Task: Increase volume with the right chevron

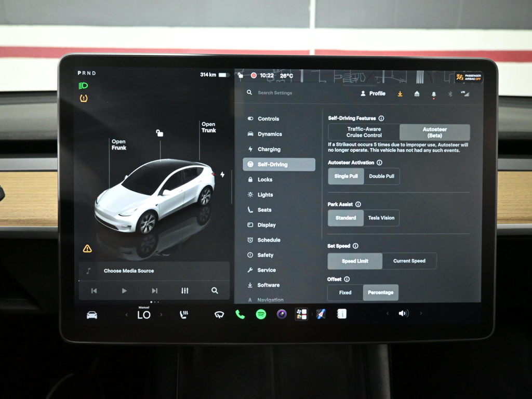Action: [x=421, y=313]
